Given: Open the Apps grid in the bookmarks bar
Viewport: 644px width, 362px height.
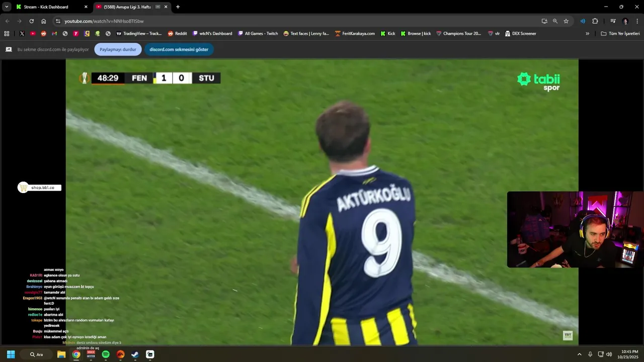Looking at the screenshot, I should pos(7,34).
